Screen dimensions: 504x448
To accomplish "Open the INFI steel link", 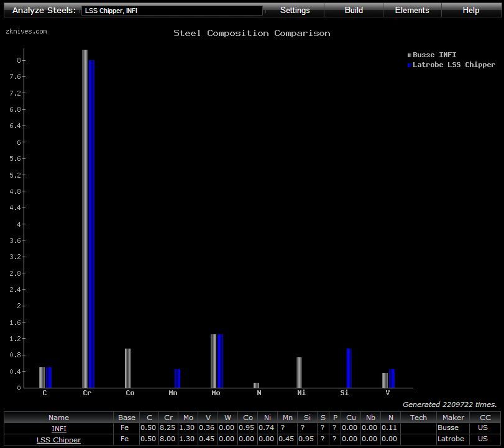I will [59, 429].
